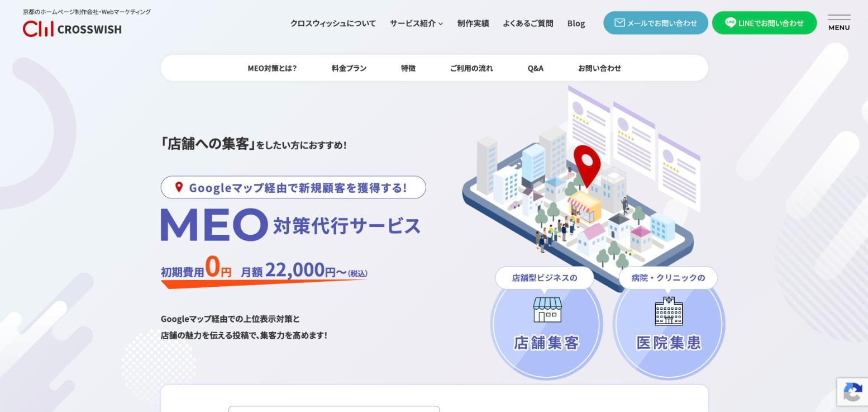Jump to 特徴 section

(408, 68)
